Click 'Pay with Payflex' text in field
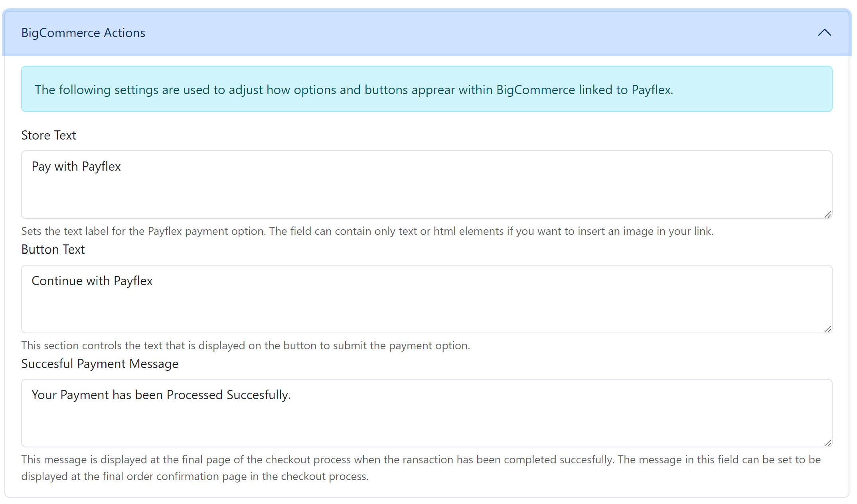 tap(76, 166)
